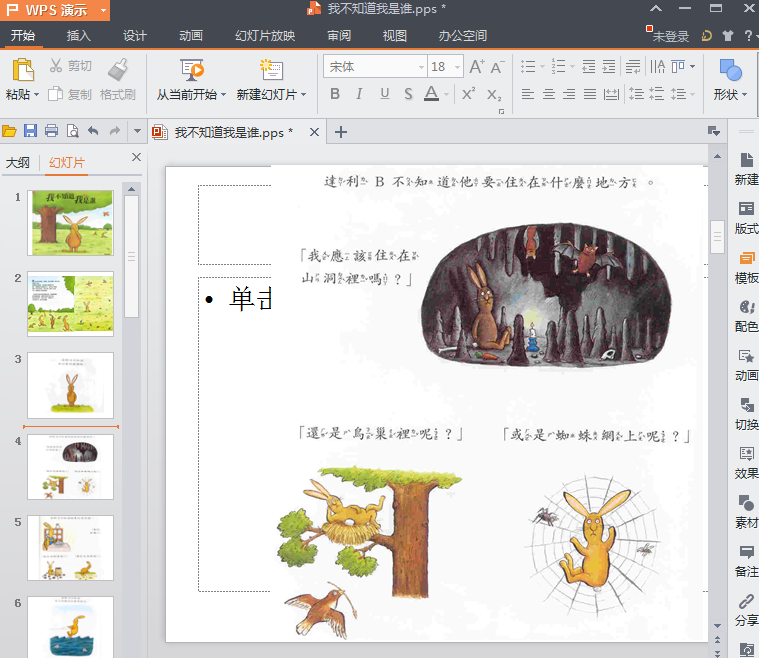Image resolution: width=759 pixels, height=658 pixels.
Task: Click the Paste clipboard icon
Action: click(x=22, y=71)
